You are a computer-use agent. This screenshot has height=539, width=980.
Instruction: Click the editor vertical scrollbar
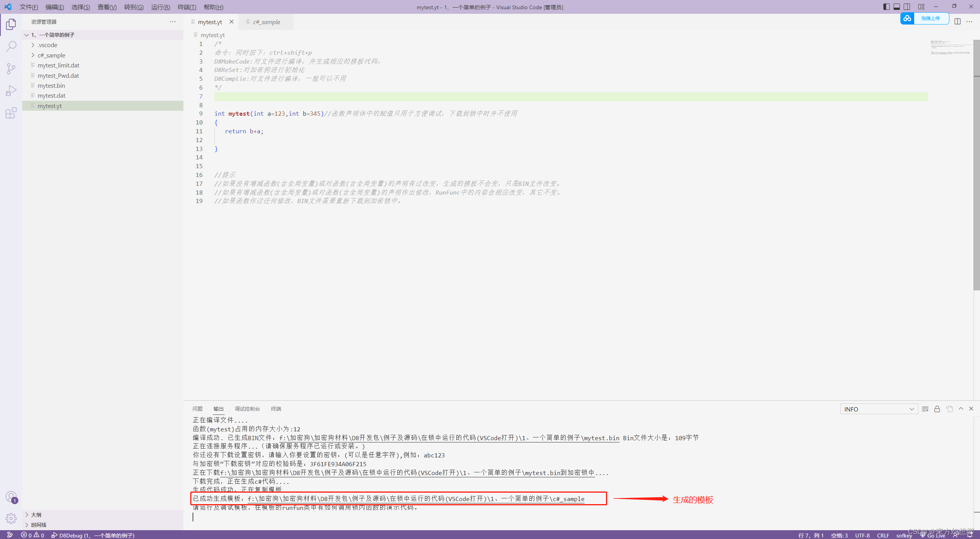[x=977, y=165]
